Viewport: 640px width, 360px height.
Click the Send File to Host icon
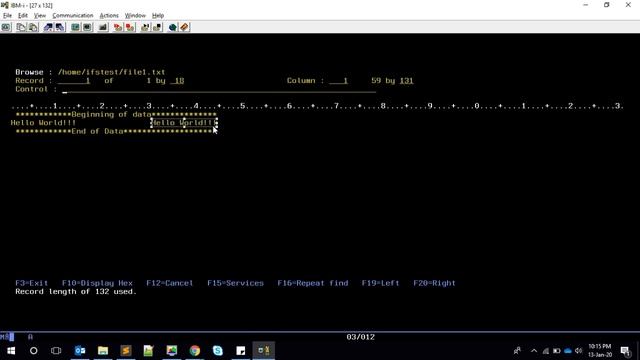click(48, 27)
